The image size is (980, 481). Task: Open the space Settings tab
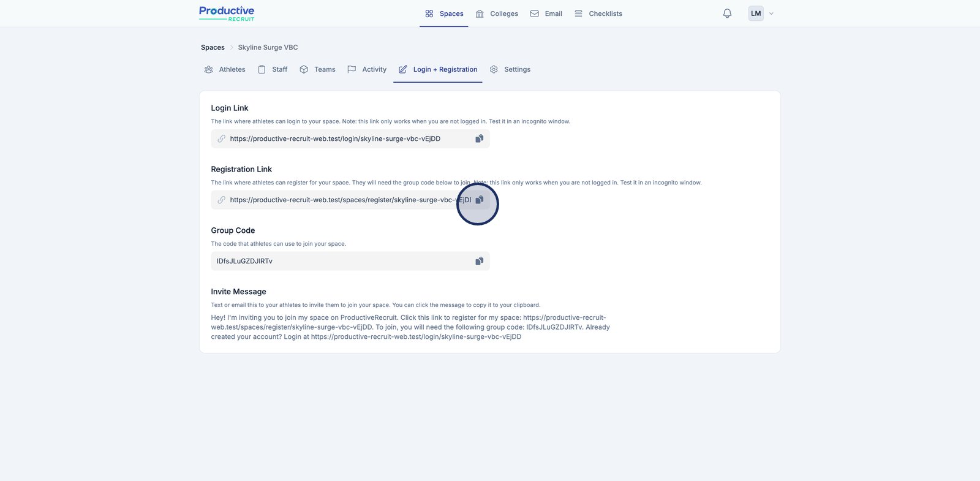(510, 69)
